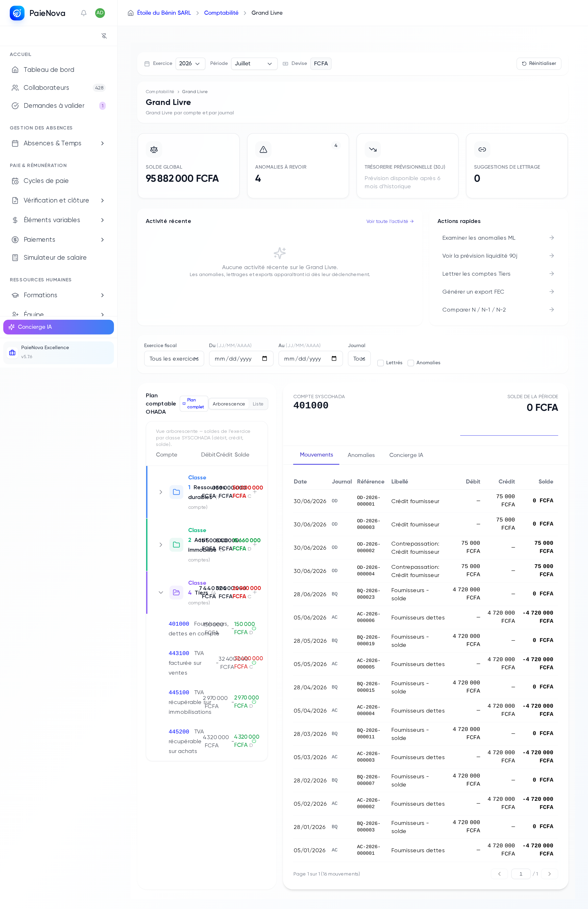
Task: Select account 443100 in the tree
Action: (x=179, y=653)
